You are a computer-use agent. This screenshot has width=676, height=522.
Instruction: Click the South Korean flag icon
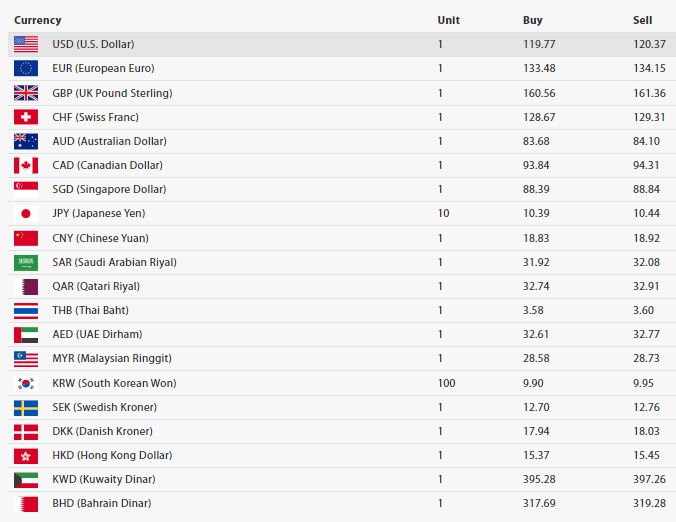[26, 383]
